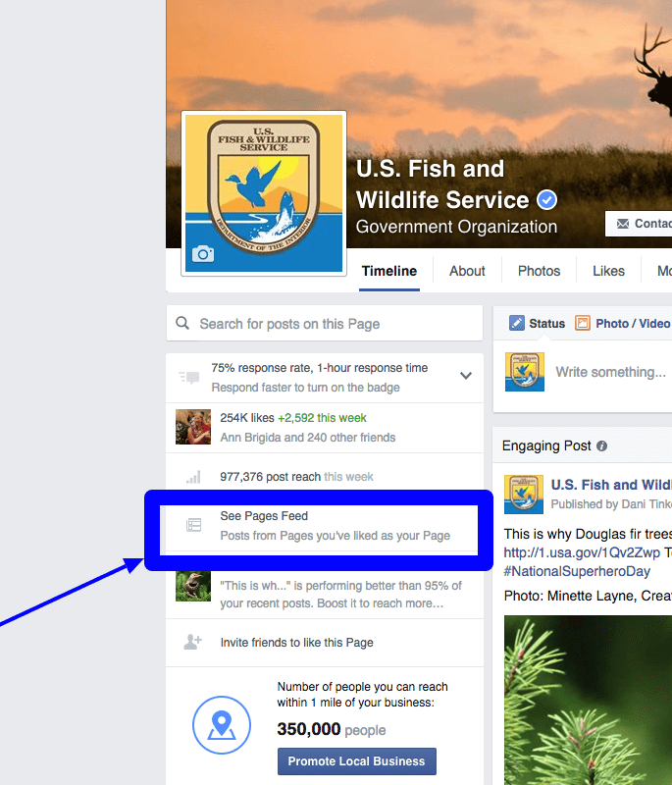Open See Pages Feed link
The width and height of the screenshot is (672, 785).
pos(264,516)
